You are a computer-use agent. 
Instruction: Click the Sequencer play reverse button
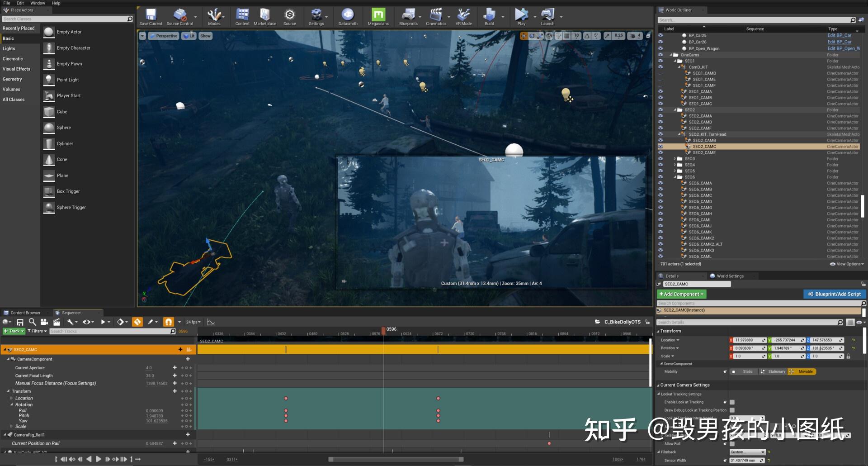pos(89,459)
